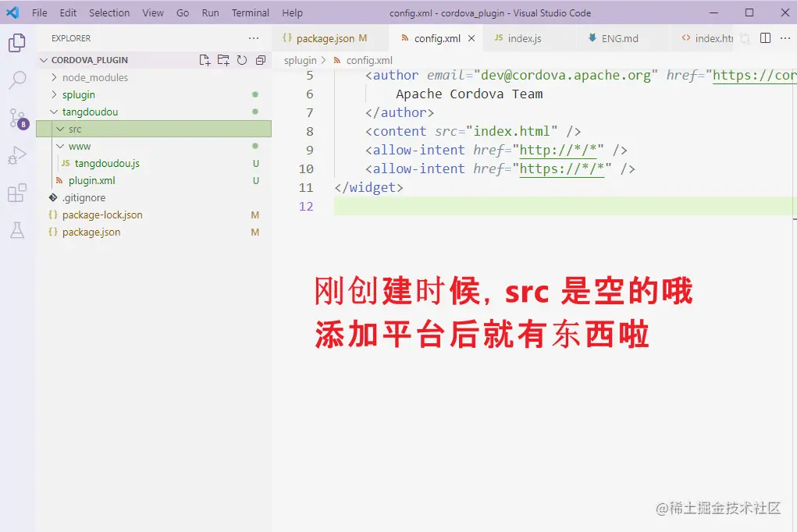Maximize the VS Code window
The width and height of the screenshot is (797, 532).
tap(749, 12)
